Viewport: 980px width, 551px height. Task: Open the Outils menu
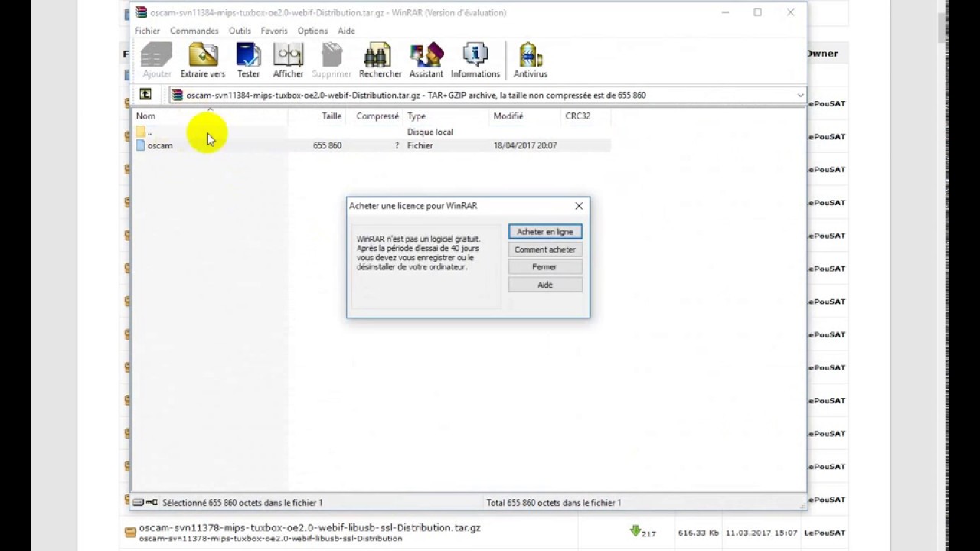click(x=240, y=31)
